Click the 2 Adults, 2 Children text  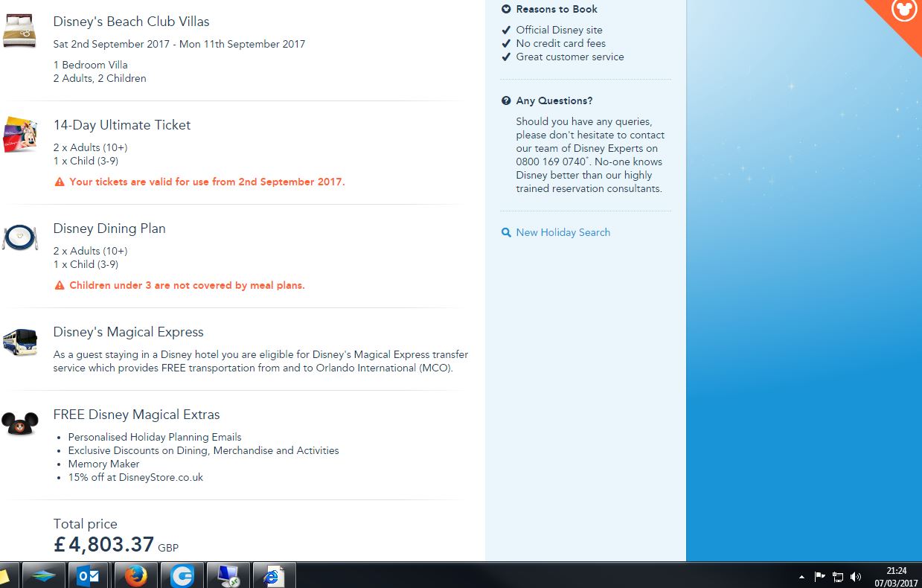point(100,78)
